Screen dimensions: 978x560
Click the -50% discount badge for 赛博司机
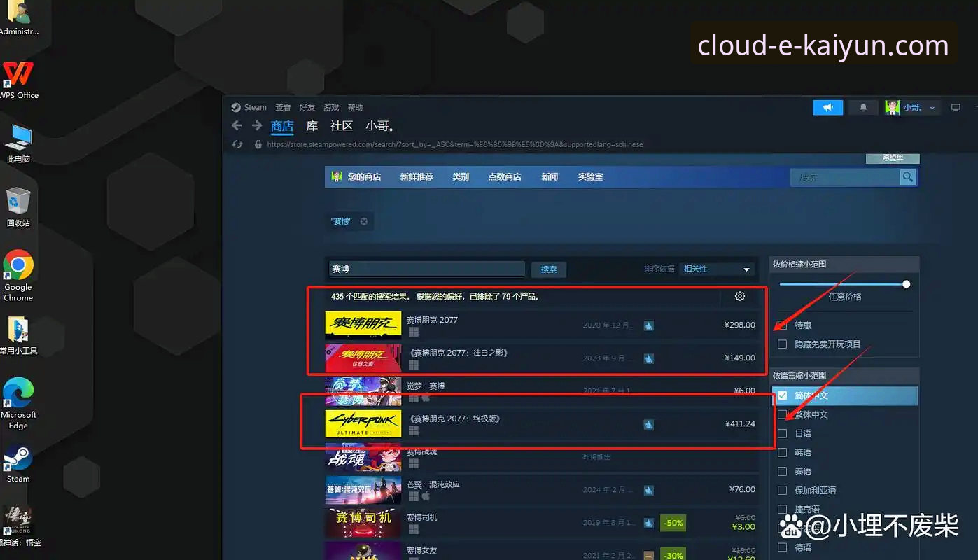pos(672,523)
